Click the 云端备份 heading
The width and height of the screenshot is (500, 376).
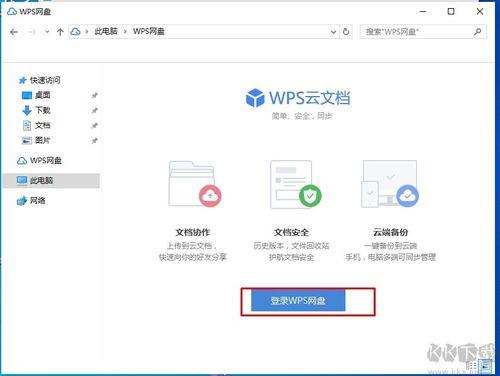[390, 232]
